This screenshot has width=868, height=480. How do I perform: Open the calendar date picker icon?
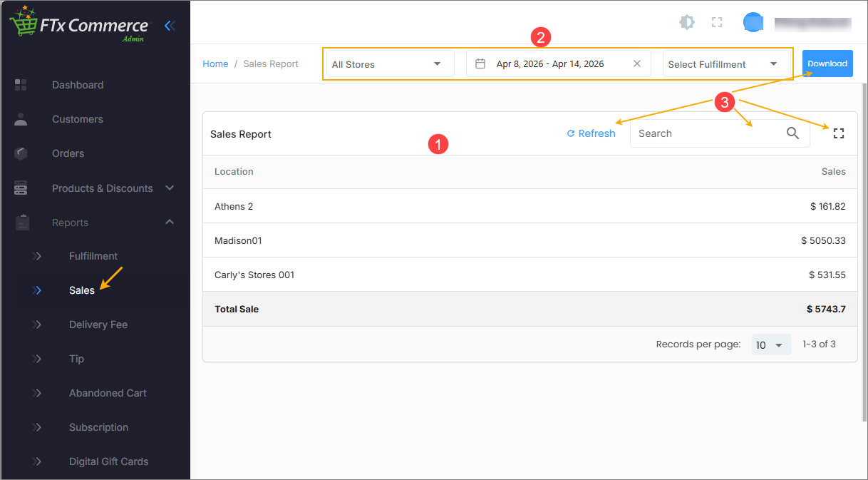[x=480, y=64]
